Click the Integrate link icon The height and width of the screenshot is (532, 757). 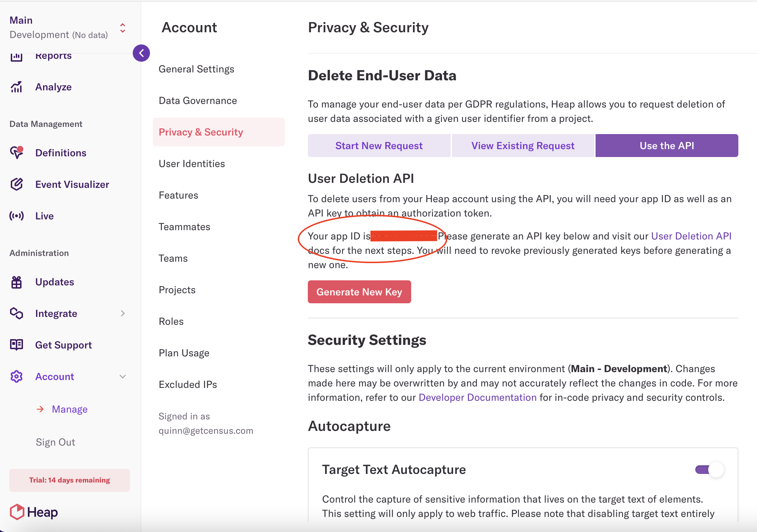(x=17, y=313)
